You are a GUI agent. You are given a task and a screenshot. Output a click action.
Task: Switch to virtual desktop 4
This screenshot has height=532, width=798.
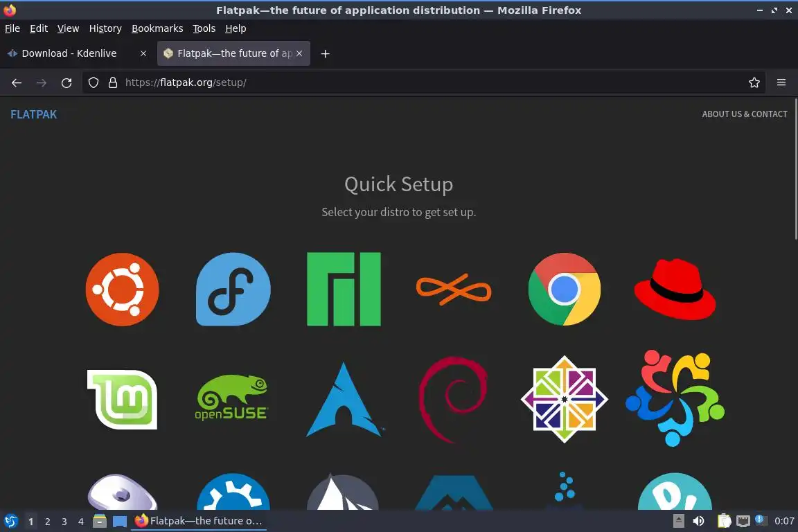pos(81,522)
